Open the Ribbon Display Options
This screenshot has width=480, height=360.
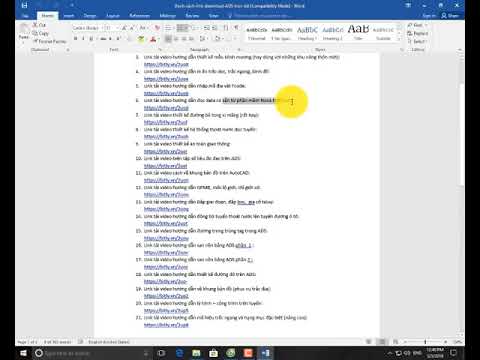click(x=408, y=5)
